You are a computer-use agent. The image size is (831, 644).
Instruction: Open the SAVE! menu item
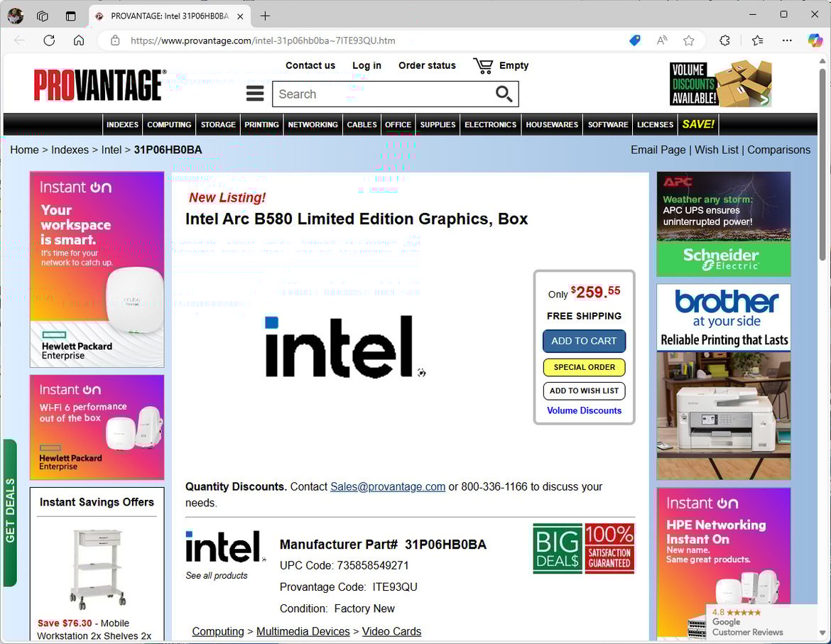(x=698, y=124)
